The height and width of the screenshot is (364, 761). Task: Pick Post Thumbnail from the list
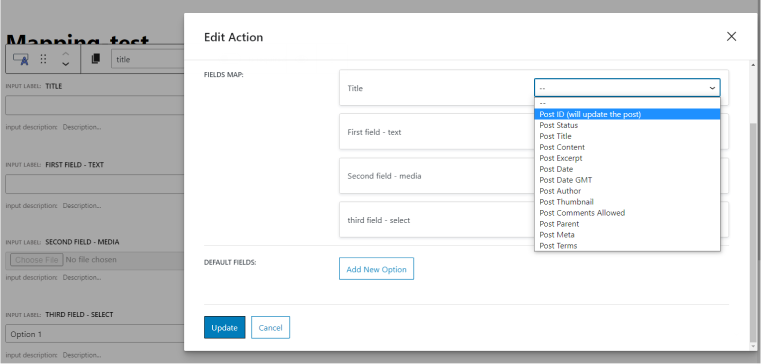pyautogui.click(x=627, y=202)
